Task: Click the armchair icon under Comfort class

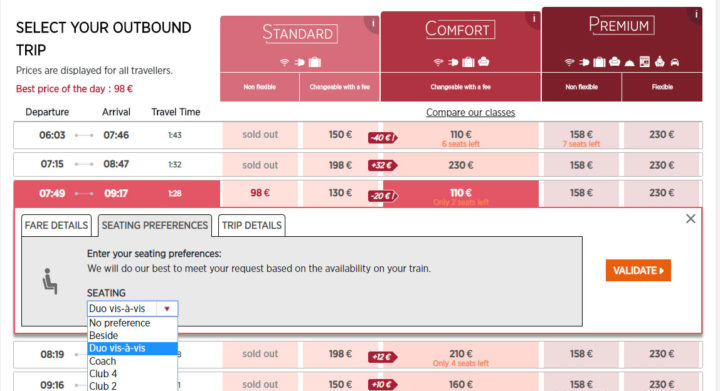Action: coord(484,61)
